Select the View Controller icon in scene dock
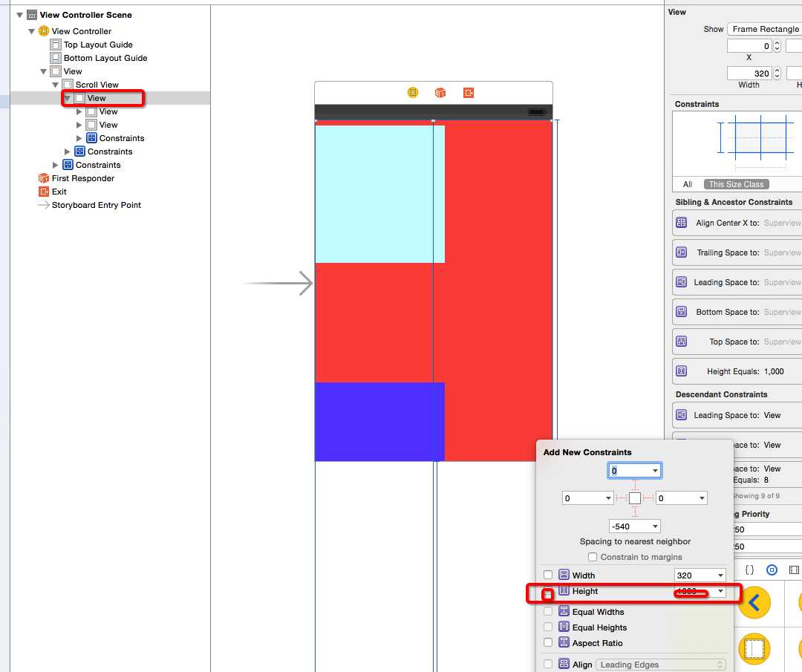Screen dimensions: 802x672 click(413, 93)
